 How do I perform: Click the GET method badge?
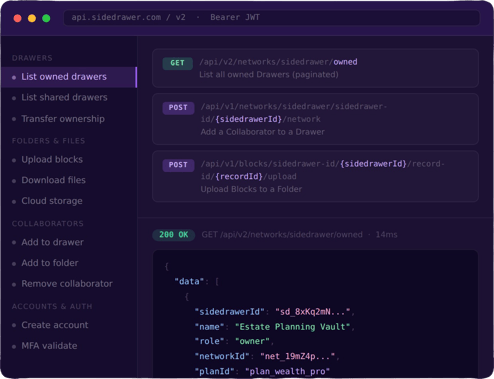point(177,63)
